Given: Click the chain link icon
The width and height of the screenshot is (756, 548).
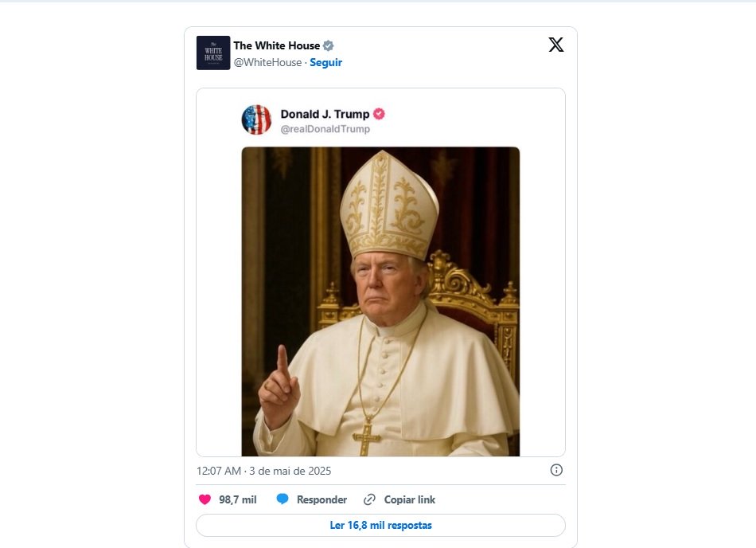Looking at the screenshot, I should point(369,499).
